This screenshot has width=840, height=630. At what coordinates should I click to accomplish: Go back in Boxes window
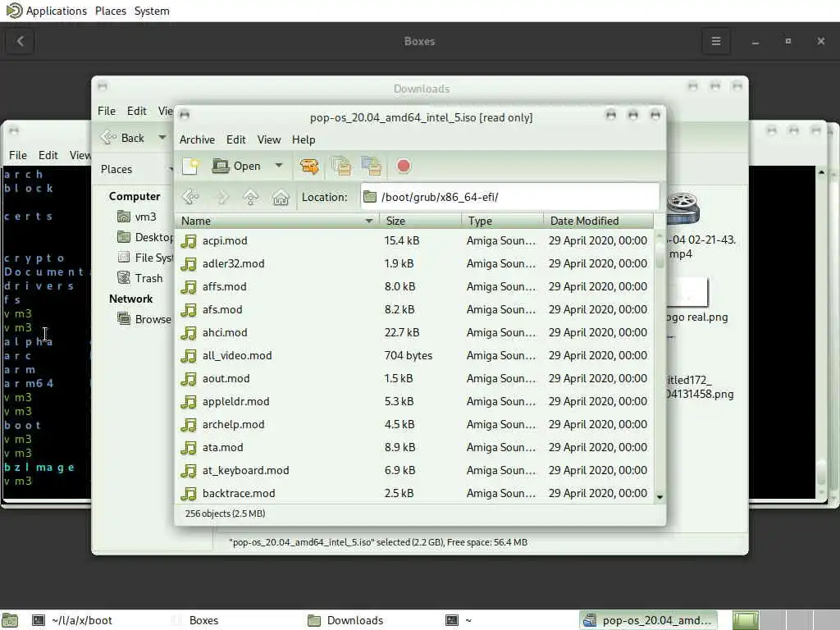click(21, 41)
